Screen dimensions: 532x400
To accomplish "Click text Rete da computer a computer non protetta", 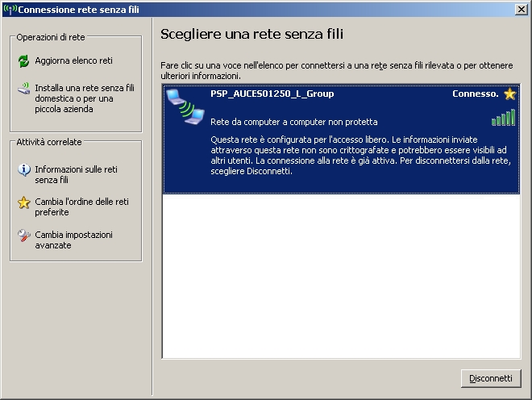I will [294, 122].
